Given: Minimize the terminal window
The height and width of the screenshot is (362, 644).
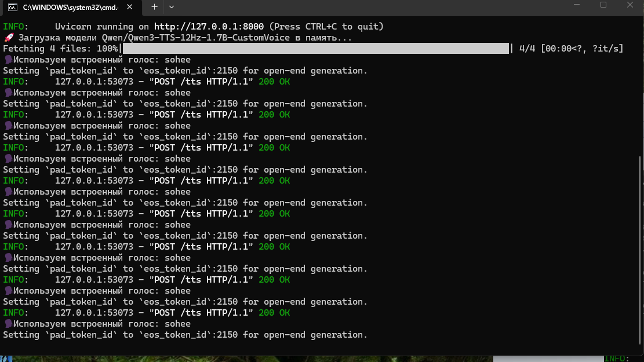Looking at the screenshot, I should click(577, 5).
